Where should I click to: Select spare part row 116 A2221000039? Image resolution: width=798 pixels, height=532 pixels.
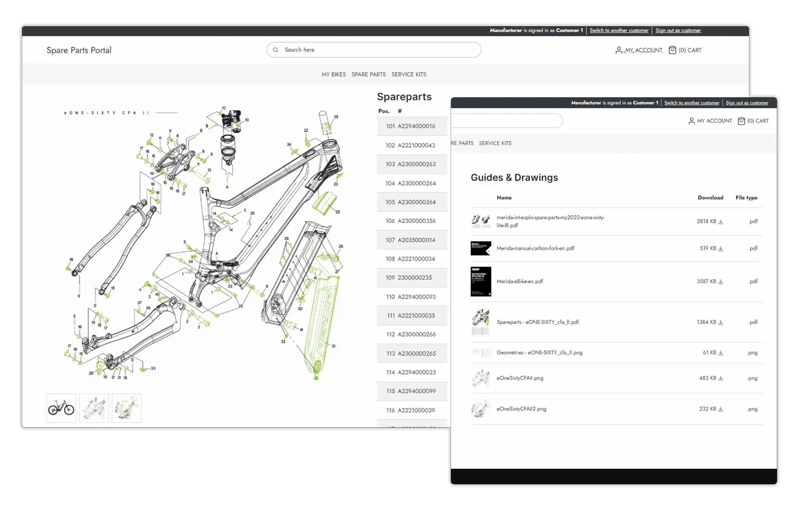[412, 410]
